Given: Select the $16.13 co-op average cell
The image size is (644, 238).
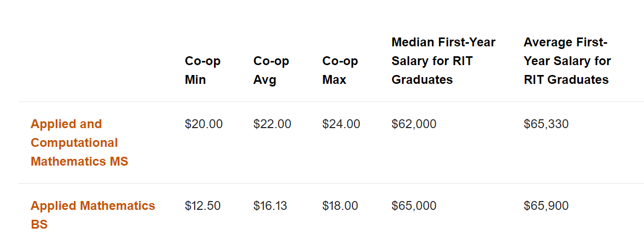Looking at the screenshot, I should (270, 206).
